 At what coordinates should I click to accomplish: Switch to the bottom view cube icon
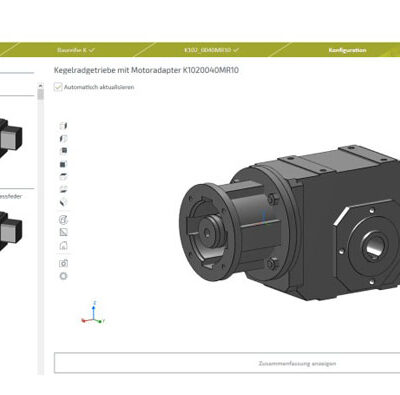pos(63,189)
